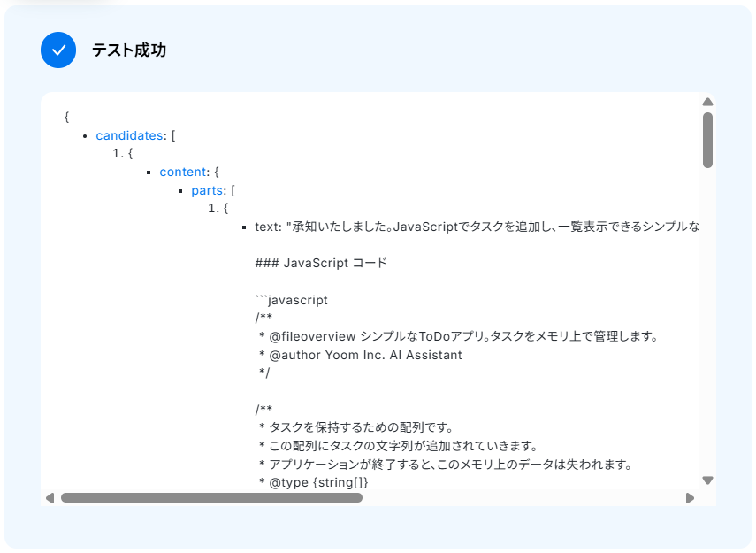Click the scroll left arrow
Viewport: 756px width, 553px height.
click(50, 498)
